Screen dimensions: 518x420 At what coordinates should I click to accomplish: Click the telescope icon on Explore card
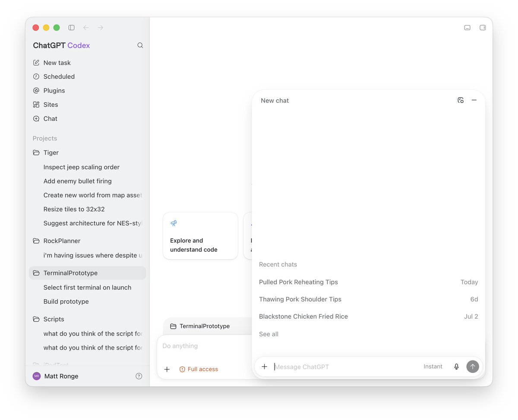tap(174, 223)
